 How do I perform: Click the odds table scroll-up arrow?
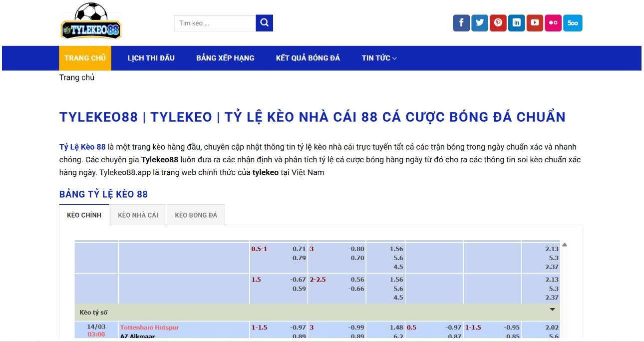[565, 245]
